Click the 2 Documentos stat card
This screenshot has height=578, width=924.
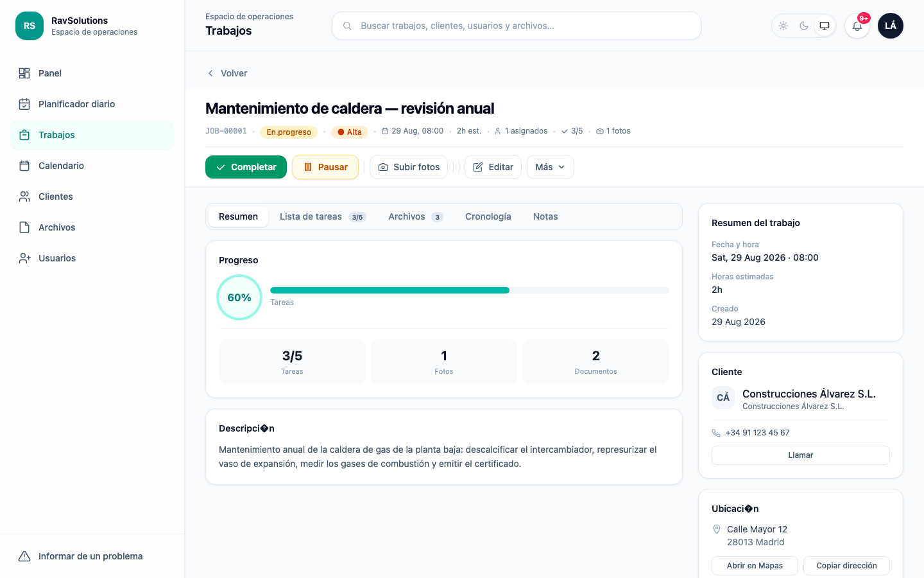tap(596, 362)
